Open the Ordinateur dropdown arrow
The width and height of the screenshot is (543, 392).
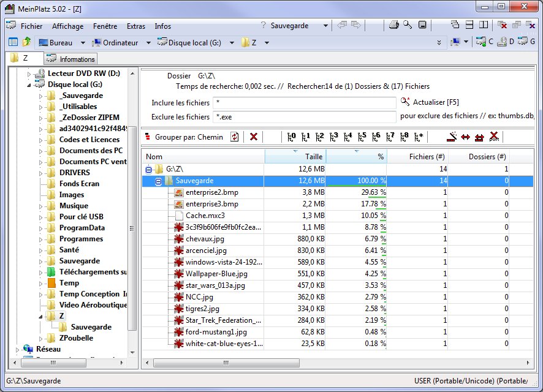148,43
